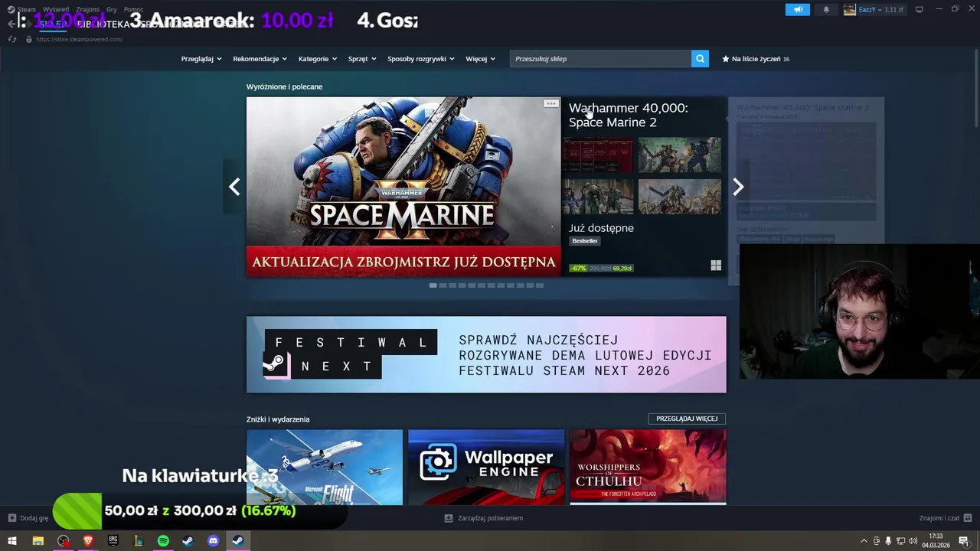Click the Bestseller tag
The image size is (980, 551).
pos(585,241)
